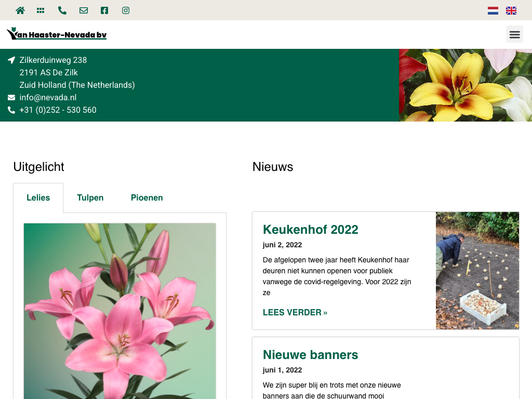
Task: Click the envelope email icon
Action: tap(83, 10)
